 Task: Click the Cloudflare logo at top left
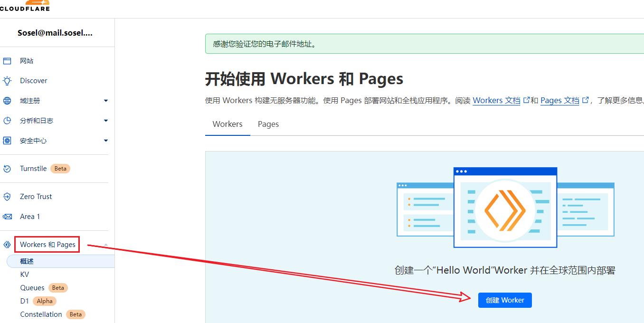click(x=25, y=5)
